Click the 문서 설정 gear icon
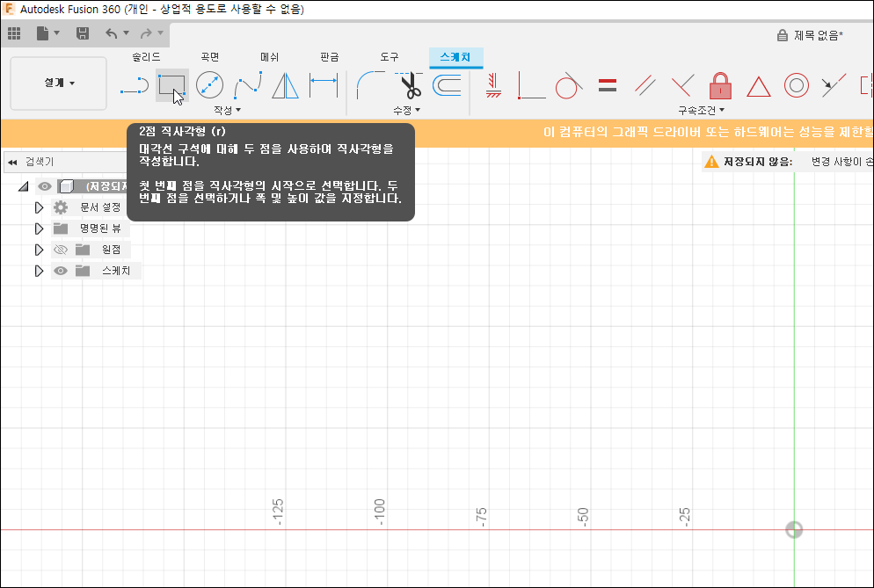Viewport: 874px width, 588px height. (x=60, y=207)
